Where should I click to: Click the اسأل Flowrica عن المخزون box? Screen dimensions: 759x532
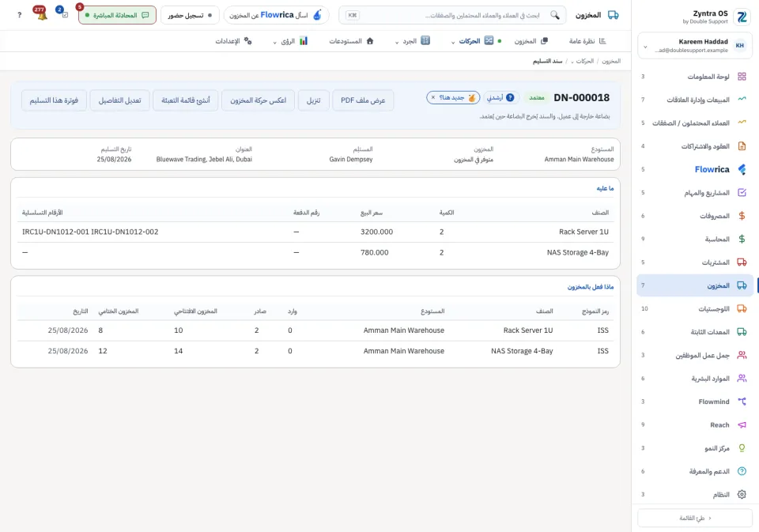pos(276,15)
